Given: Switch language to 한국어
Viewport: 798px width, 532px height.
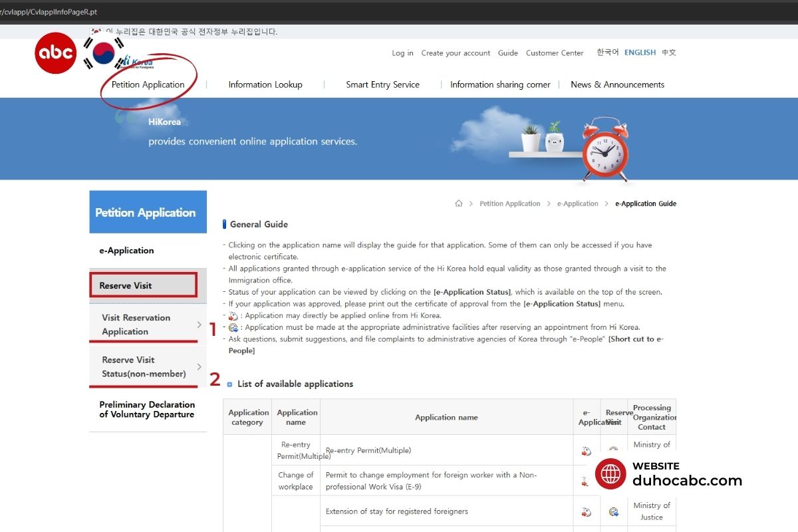Looking at the screenshot, I should tap(607, 53).
